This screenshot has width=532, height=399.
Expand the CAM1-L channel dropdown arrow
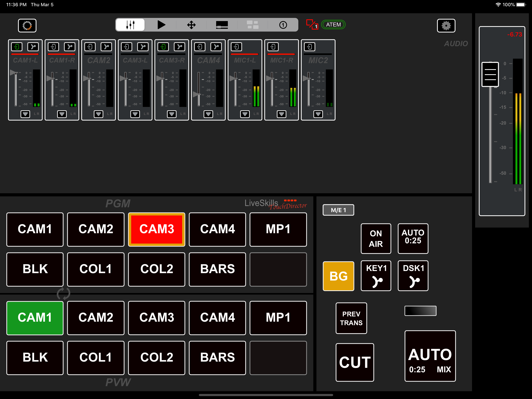tap(25, 114)
